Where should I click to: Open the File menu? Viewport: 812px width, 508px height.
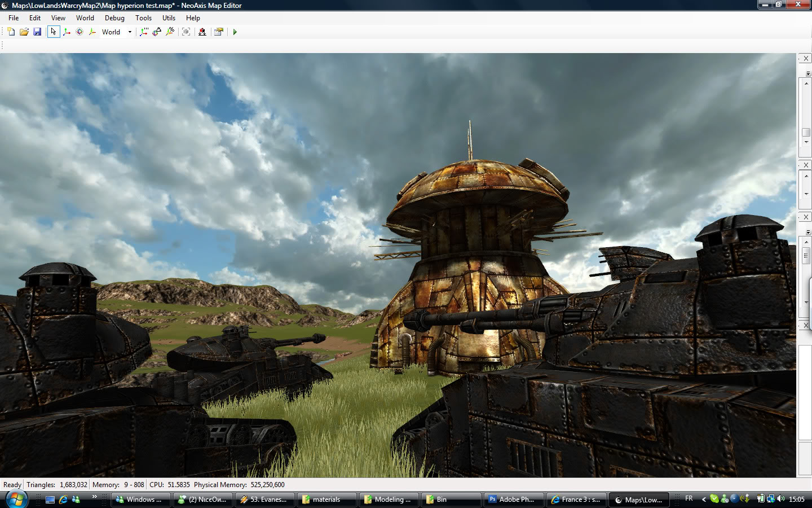click(x=14, y=18)
